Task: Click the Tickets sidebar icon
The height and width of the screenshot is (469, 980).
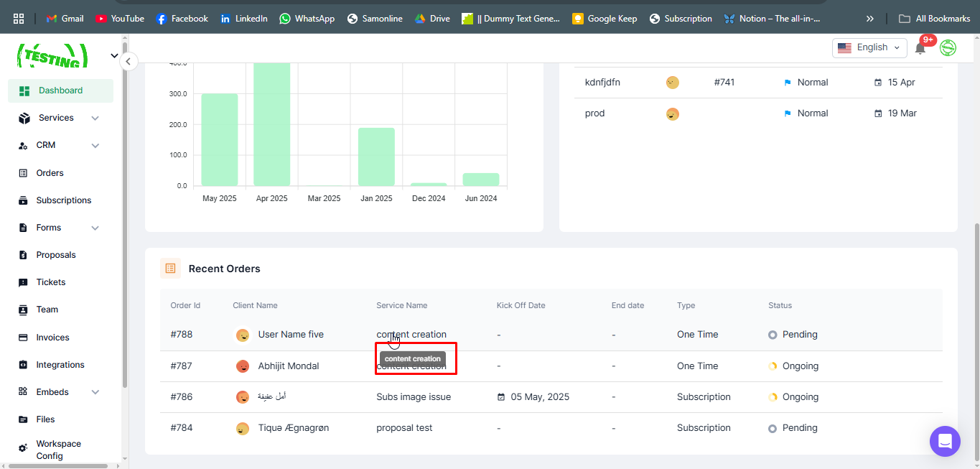Action: [x=23, y=282]
